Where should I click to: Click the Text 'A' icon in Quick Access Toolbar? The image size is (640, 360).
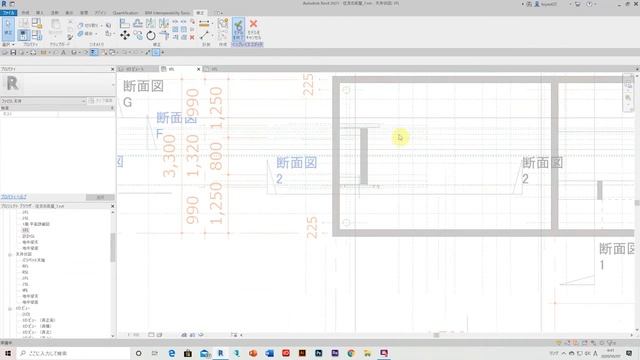coord(63,52)
